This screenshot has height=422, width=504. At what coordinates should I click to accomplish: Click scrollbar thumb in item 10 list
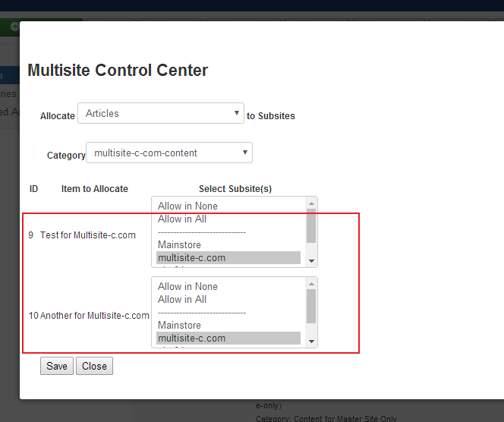coord(311,306)
